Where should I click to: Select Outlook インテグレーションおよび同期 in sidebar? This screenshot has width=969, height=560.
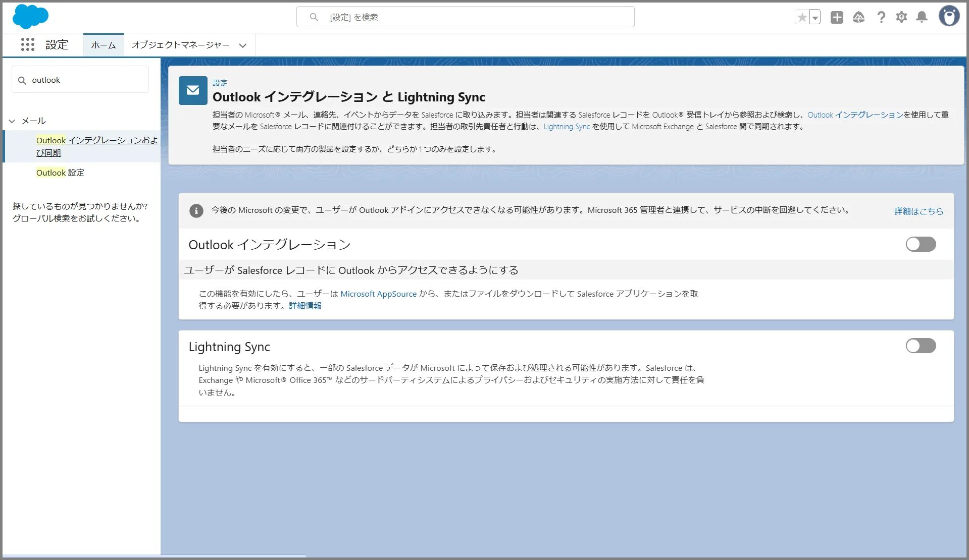coord(97,146)
